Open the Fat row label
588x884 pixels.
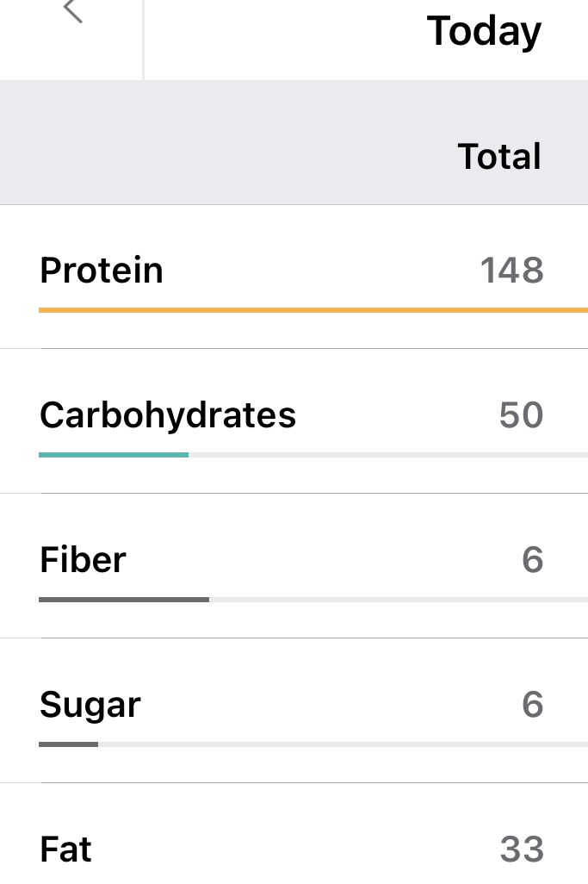point(65,850)
